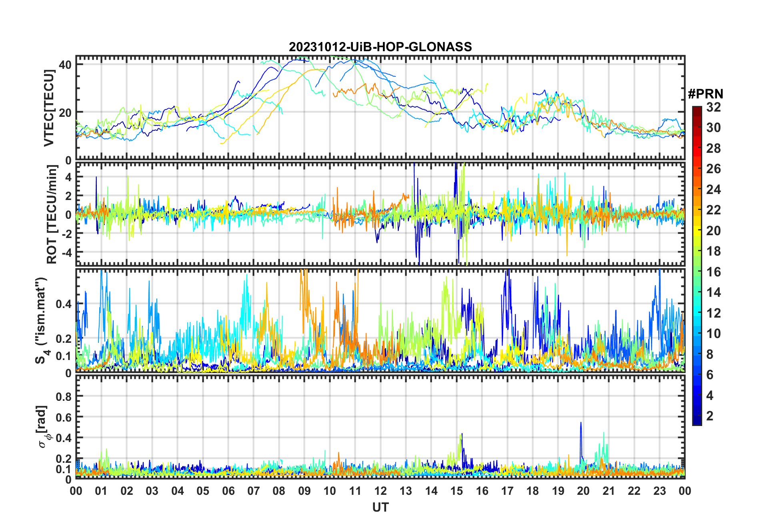Click the 40 tick on the VTEC axis
Screen dimensions: 761x532
click(x=65, y=64)
